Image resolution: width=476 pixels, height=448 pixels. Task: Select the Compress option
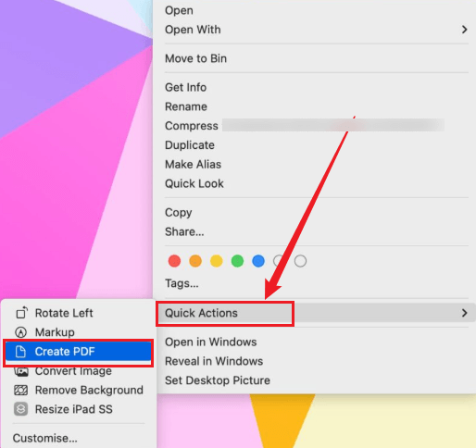(192, 126)
